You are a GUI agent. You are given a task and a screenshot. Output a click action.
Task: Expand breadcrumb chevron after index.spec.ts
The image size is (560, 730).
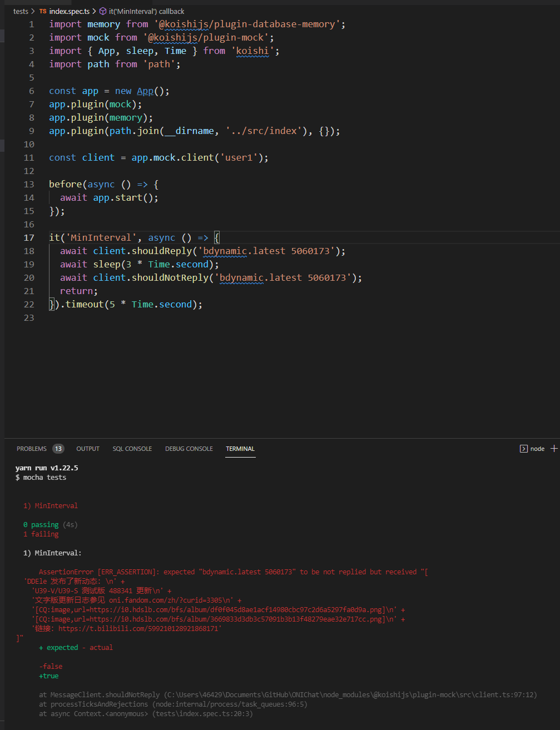[x=95, y=11]
